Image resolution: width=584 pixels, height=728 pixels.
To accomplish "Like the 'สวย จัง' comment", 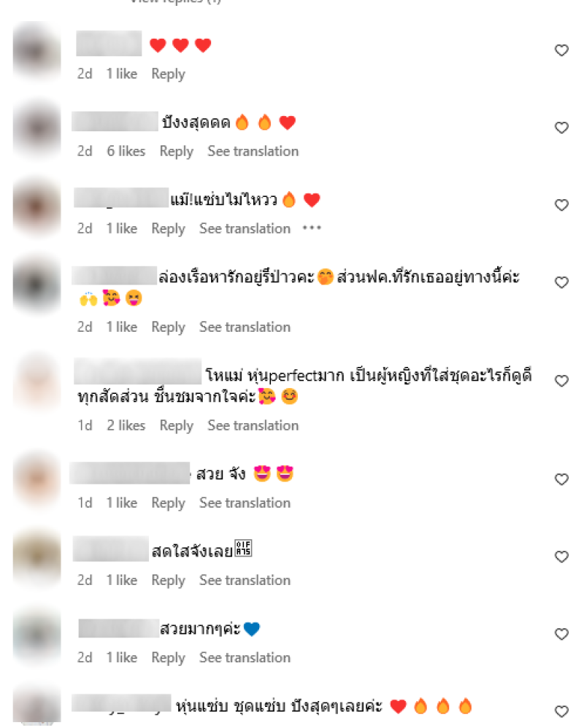I will pos(561,479).
